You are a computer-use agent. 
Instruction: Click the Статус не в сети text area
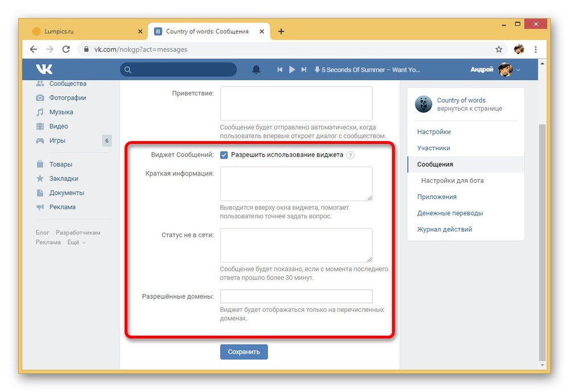tap(296, 245)
